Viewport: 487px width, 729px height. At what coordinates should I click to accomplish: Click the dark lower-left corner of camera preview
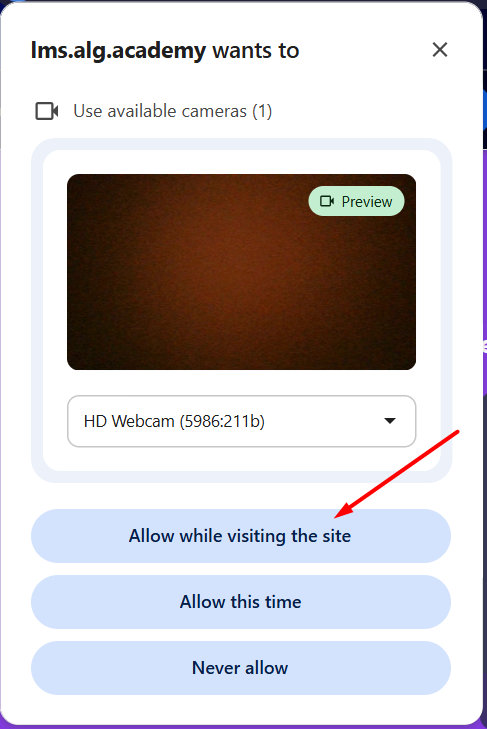(79, 358)
